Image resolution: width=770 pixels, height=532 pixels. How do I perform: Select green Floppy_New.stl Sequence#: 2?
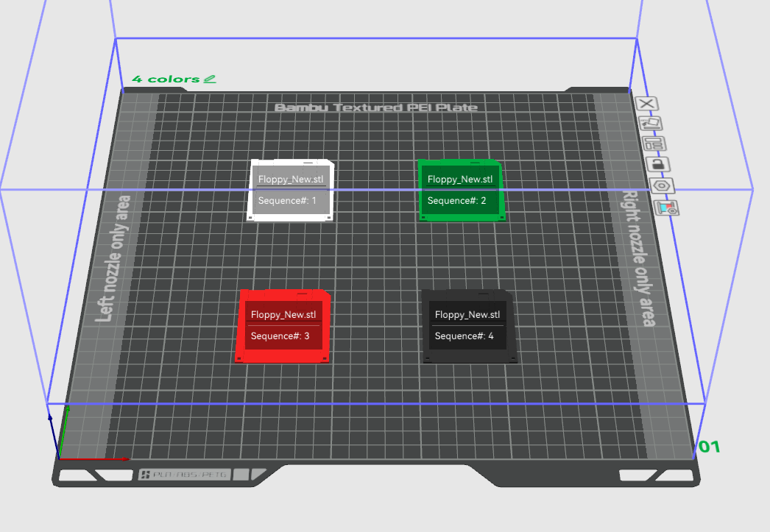tap(461, 191)
